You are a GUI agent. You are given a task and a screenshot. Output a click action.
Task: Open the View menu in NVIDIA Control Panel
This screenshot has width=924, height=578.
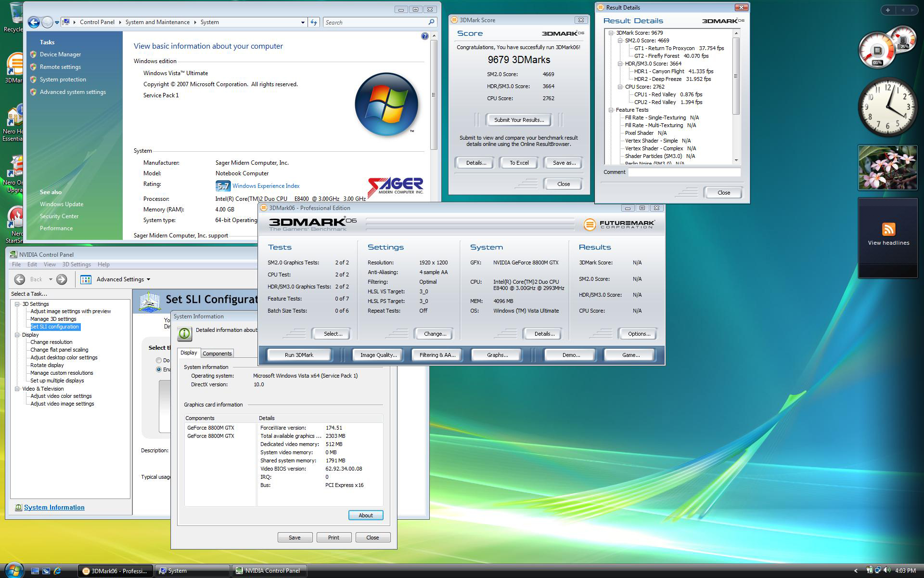pos(50,264)
